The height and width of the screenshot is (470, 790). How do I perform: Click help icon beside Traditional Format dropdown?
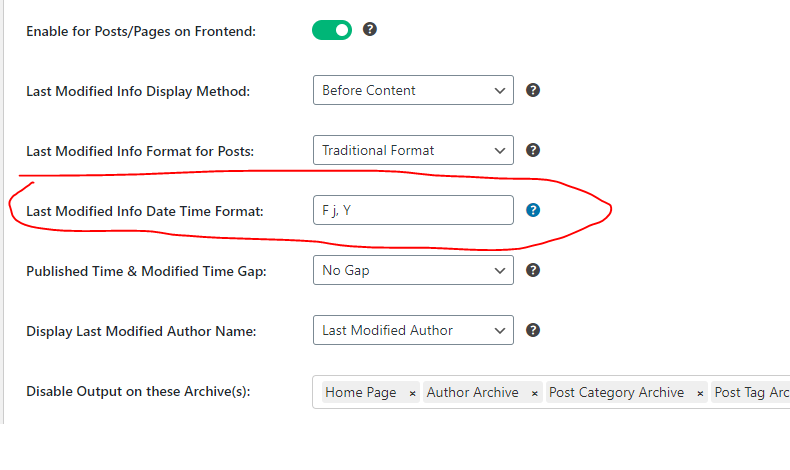[533, 150]
